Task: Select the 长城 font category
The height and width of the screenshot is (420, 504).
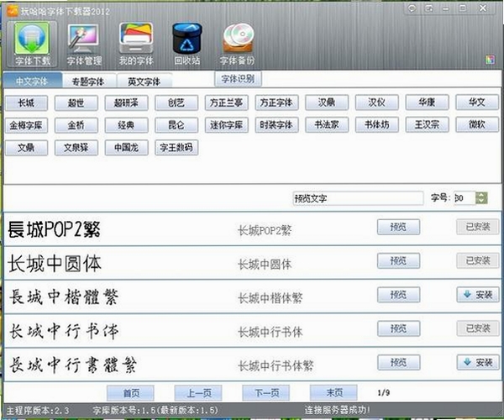Action: [26, 102]
